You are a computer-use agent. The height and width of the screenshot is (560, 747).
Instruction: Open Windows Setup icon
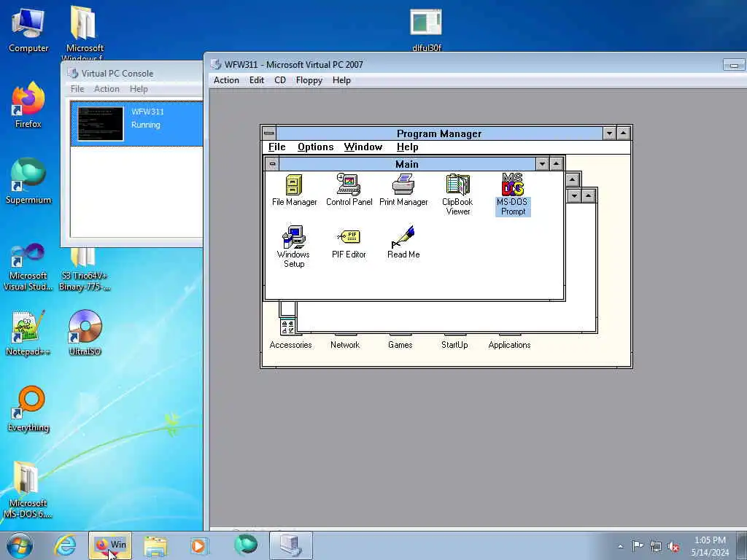[294, 246]
